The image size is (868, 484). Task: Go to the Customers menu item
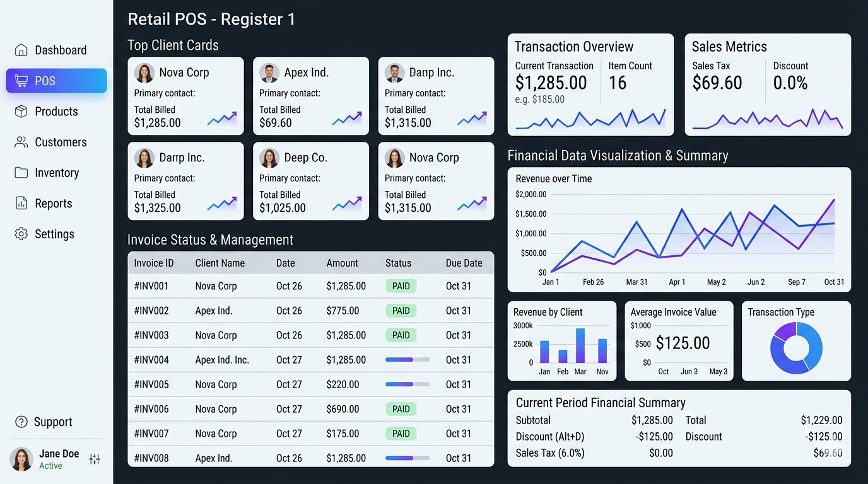(x=61, y=142)
